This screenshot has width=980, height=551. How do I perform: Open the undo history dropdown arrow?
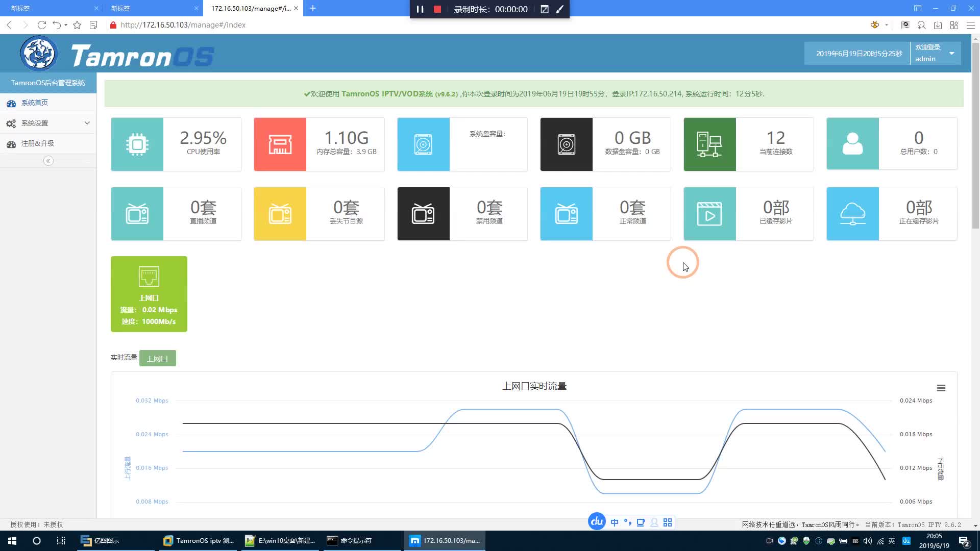point(66,25)
